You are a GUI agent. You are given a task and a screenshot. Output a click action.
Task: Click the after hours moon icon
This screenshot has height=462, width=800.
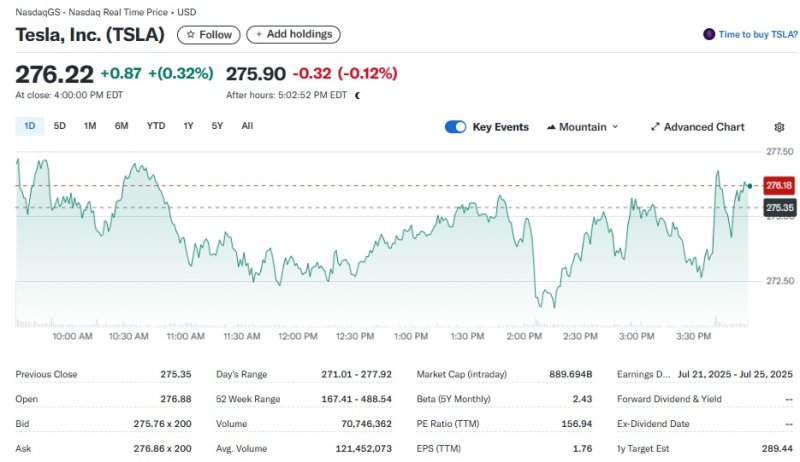pos(357,95)
